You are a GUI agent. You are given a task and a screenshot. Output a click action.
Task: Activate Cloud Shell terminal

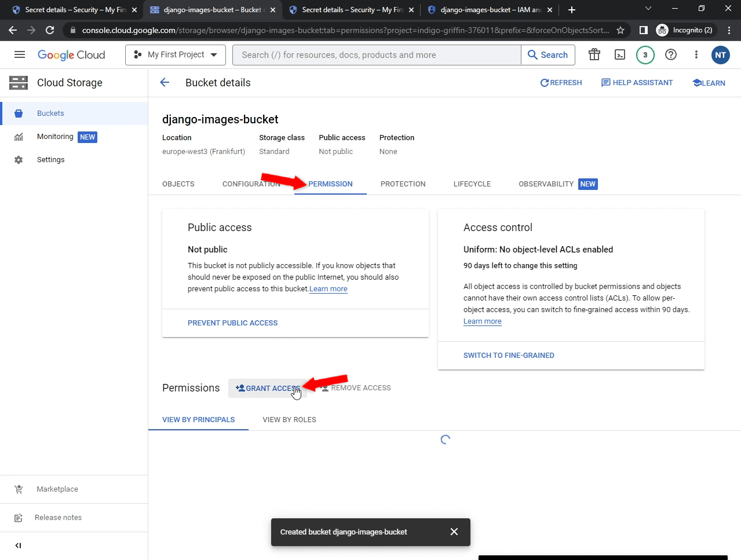click(x=619, y=54)
